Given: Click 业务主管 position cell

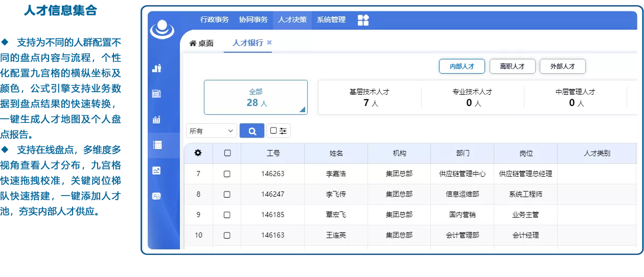Looking at the screenshot, I should (526, 215).
